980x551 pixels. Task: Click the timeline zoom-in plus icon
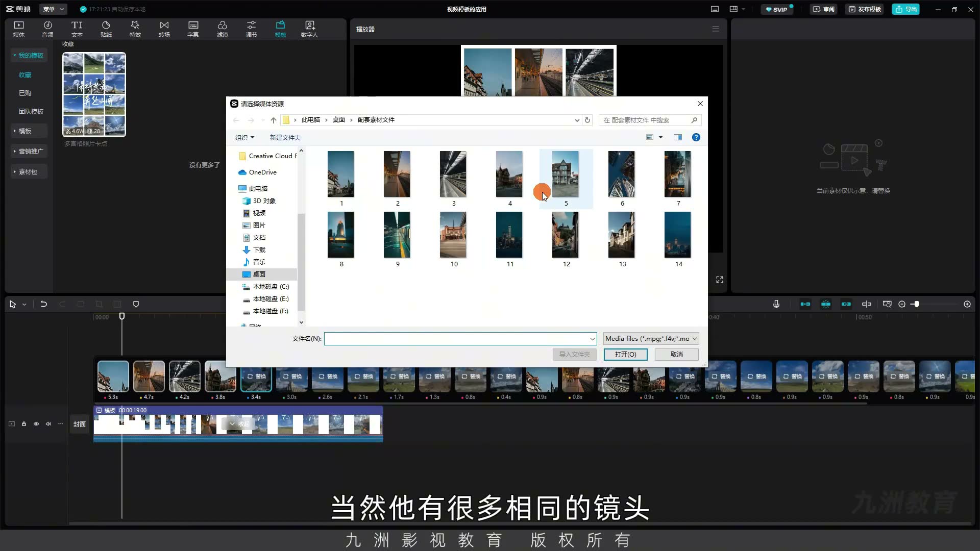click(967, 305)
